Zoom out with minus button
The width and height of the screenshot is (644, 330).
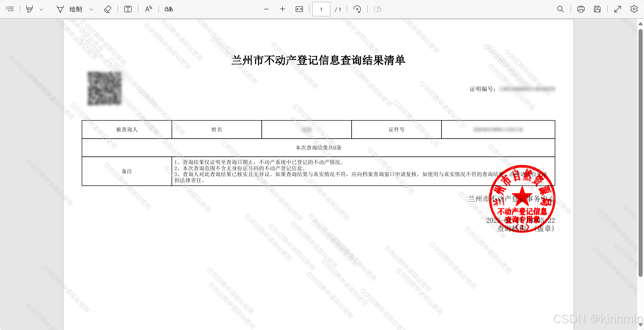266,9
